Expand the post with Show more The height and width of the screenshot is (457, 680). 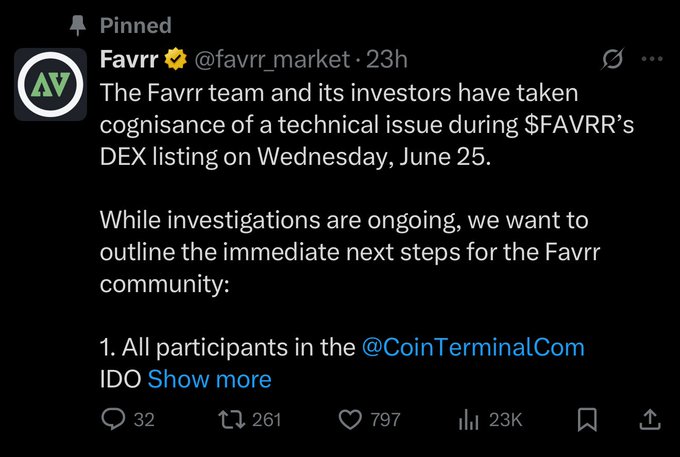pos(209,380)
